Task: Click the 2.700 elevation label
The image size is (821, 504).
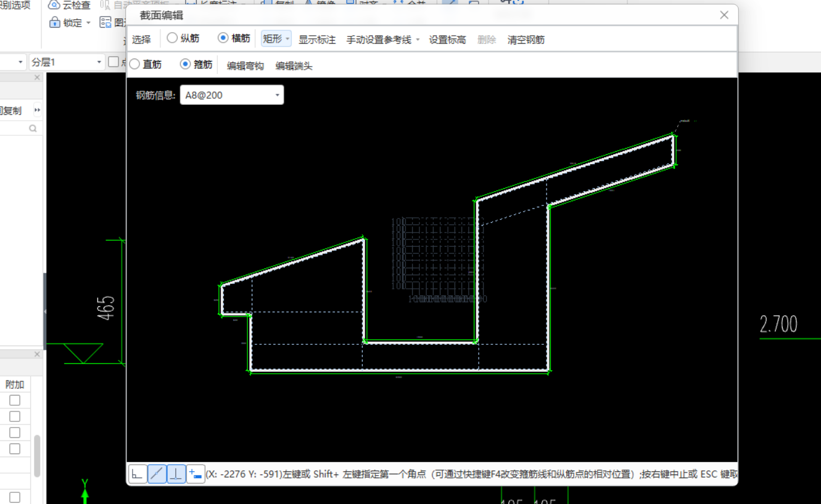Action: [x=778, y=324]
